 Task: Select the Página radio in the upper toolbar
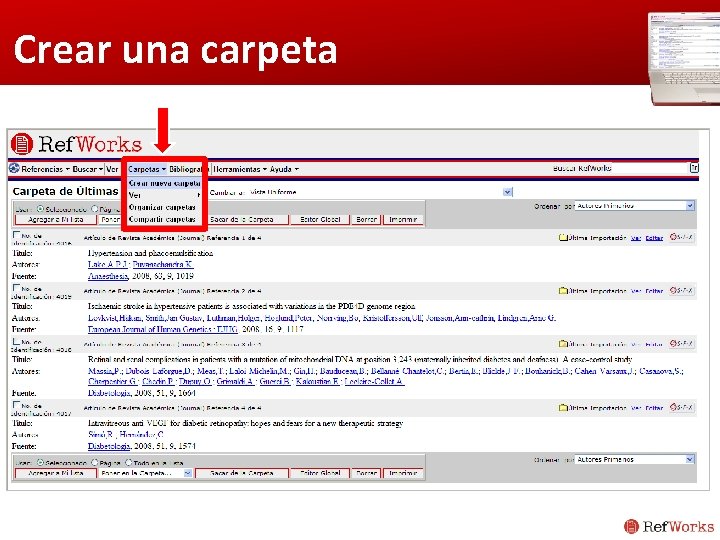coord(95,209)
